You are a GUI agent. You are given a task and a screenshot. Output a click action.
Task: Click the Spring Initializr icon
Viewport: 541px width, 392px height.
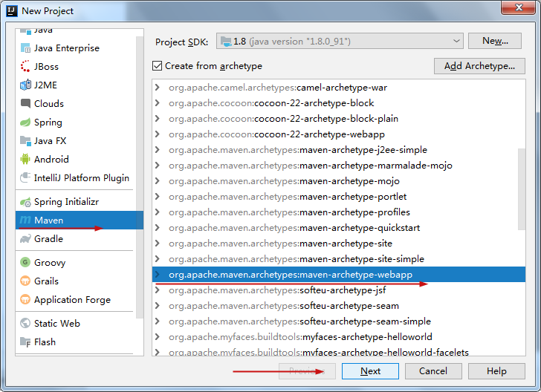click(25, 202)
